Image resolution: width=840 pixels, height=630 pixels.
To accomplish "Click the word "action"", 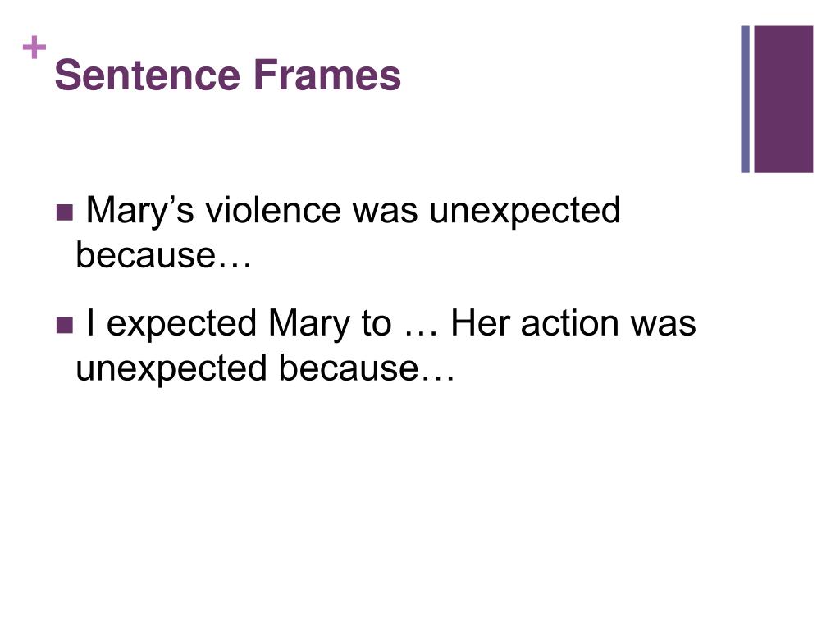I will (572, 323).
